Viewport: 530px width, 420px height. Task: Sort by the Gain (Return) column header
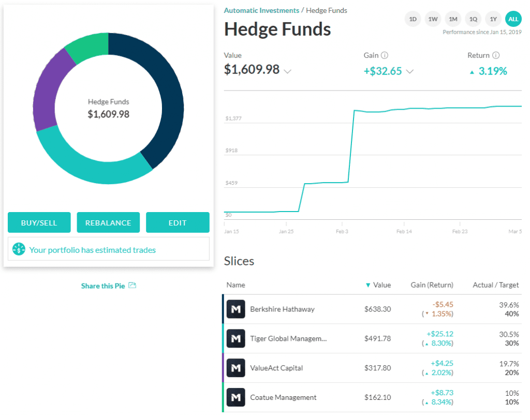click(x=432, y=285)
